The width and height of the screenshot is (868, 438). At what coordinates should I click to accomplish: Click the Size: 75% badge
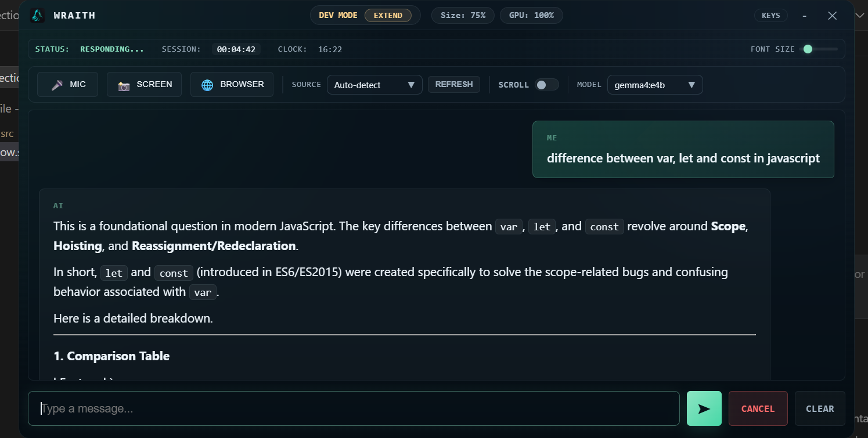pos(463,15)
